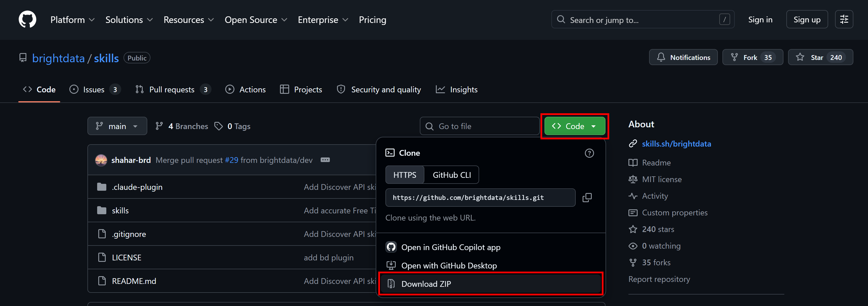Focus the Search or jump to field
Screen dimensions: 868x306
click(x=642, y=20)
